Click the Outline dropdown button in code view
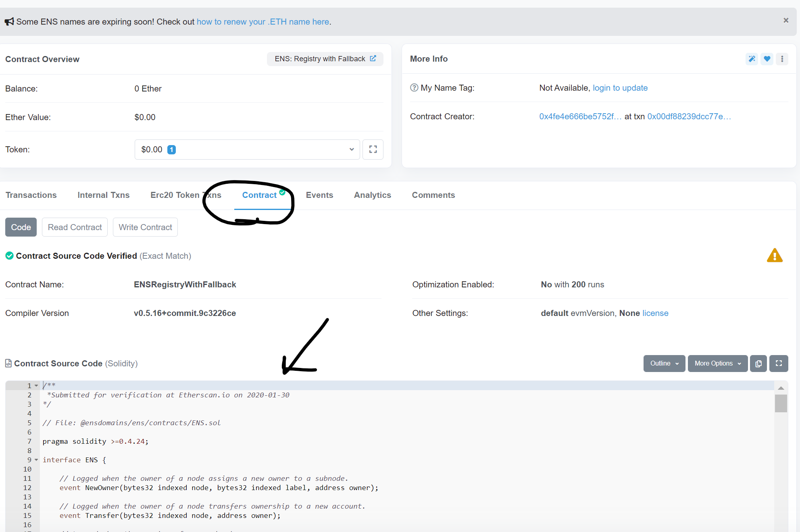The width and height of the screenshot is (800, 532). coord(663,363)
